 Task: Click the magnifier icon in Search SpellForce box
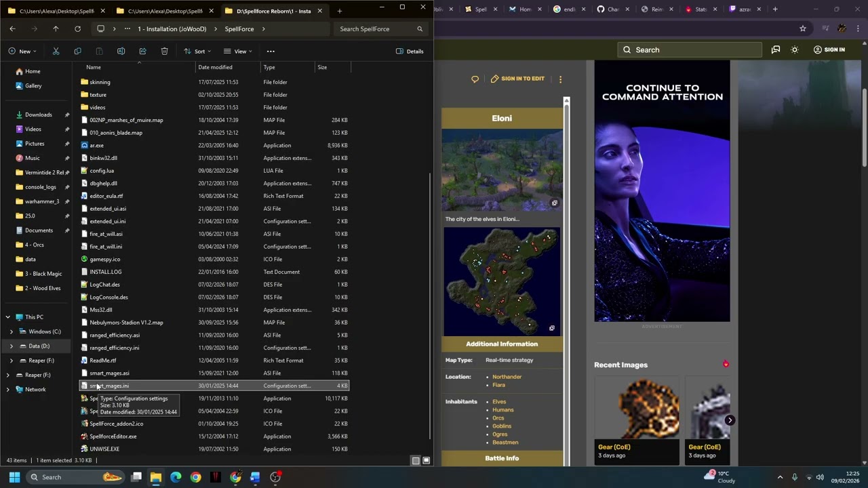tap(420, 29)
